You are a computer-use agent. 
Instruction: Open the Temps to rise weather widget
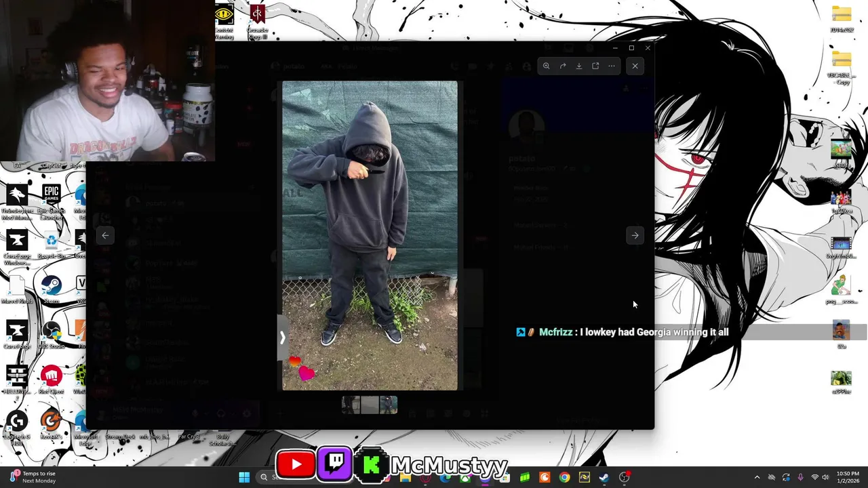point(34,477)
